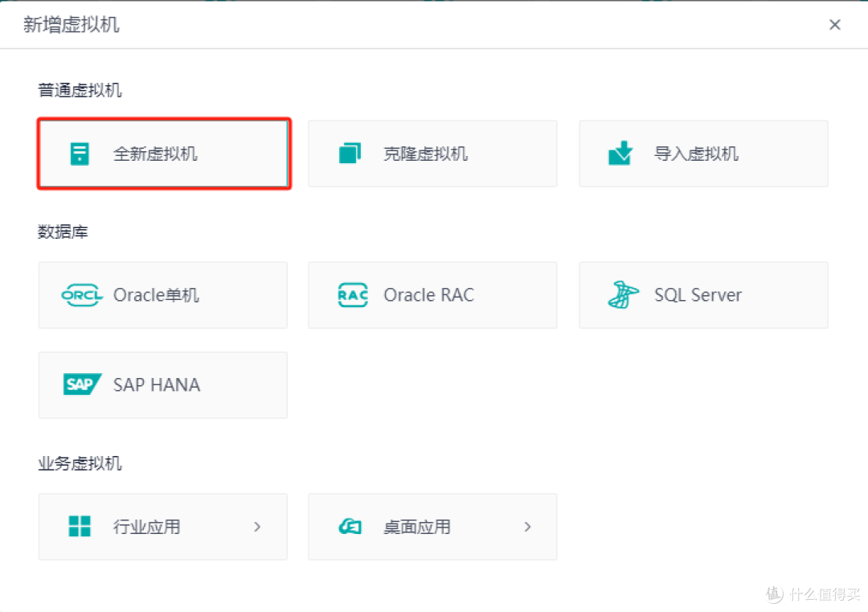Select the RAC logo icon
The height and width of the screenshot is (612, 868).
click(x=352, y=295)
